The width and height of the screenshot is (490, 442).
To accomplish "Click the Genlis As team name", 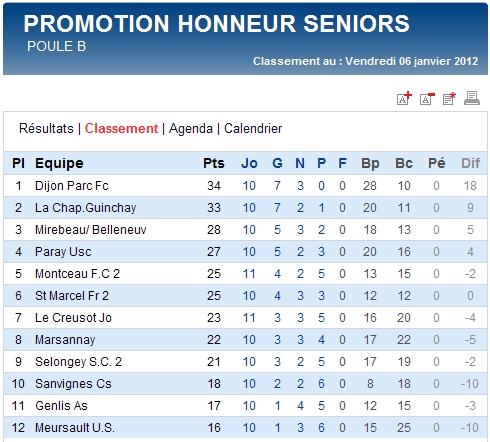I will tap(61, 406).
